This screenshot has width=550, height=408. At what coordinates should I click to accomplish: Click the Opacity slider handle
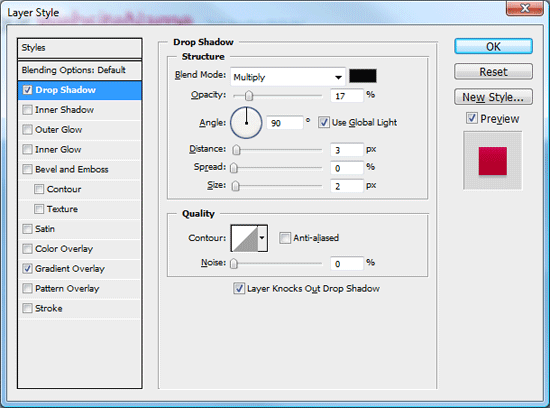(249, 95)
